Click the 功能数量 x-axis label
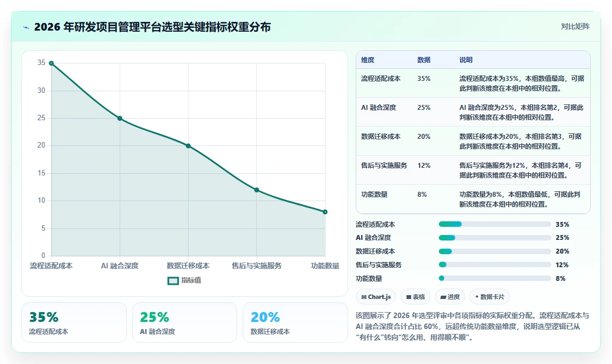 coord(325,266)
